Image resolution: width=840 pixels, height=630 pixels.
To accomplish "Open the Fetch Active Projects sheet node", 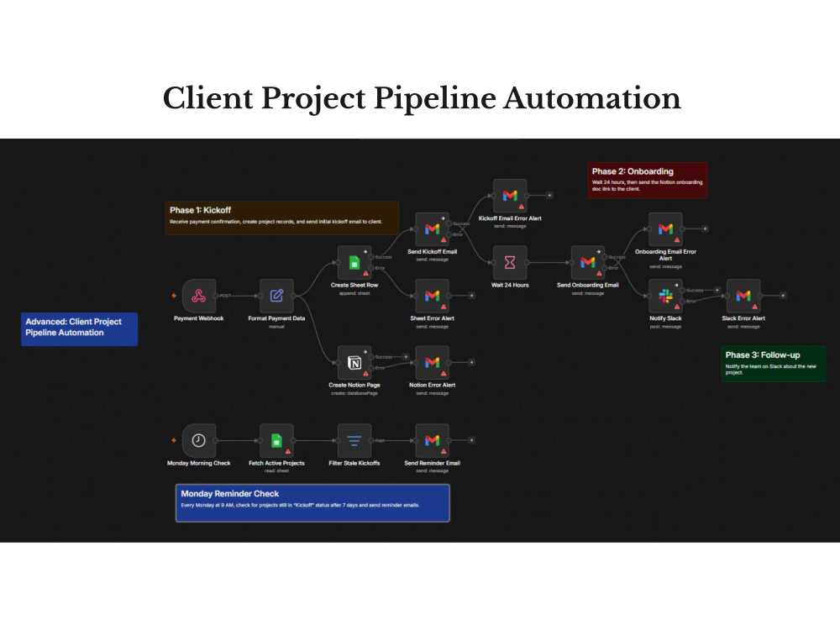I will pyautogui.click(x=276, y=440).
